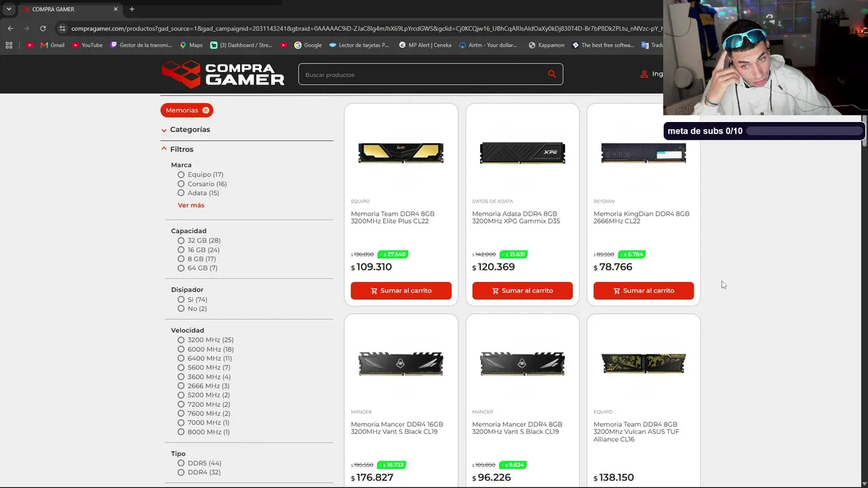Screen dimensions: 868x488
Task: Filter by 5200 MHz speed
Action: pos(181,395)
